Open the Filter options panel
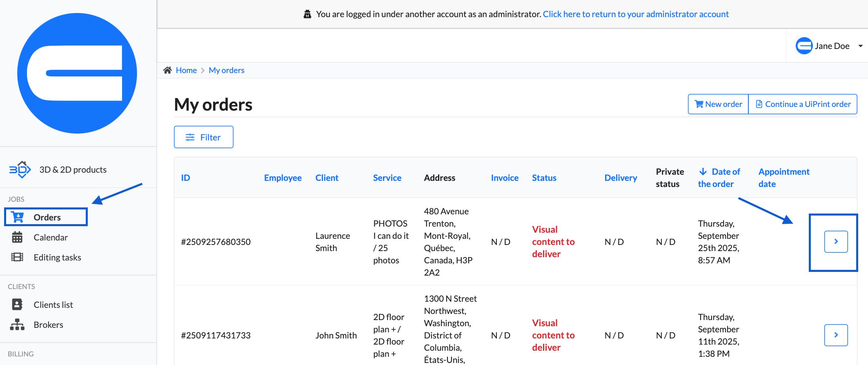The height and width of the screenshot is (365, 868). click(203, 137)
